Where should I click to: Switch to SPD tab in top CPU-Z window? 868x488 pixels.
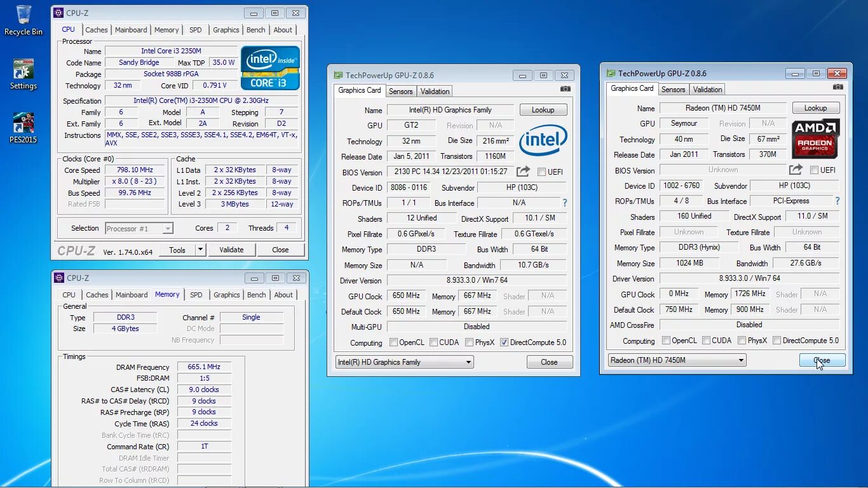196,30
